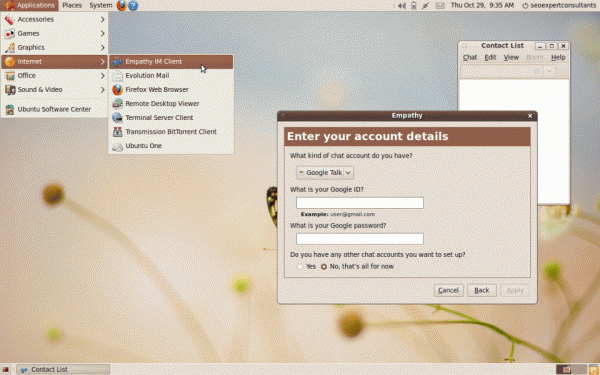Image resolution: width=600 pixels, height=375 pixels.
Task: Close the Contact List window
Action: 563,46
